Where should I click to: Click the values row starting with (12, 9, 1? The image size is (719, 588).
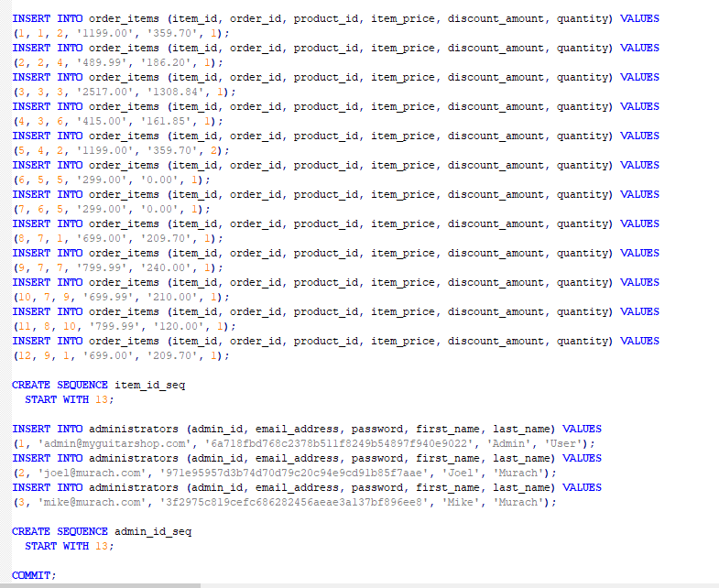(122, 355)
